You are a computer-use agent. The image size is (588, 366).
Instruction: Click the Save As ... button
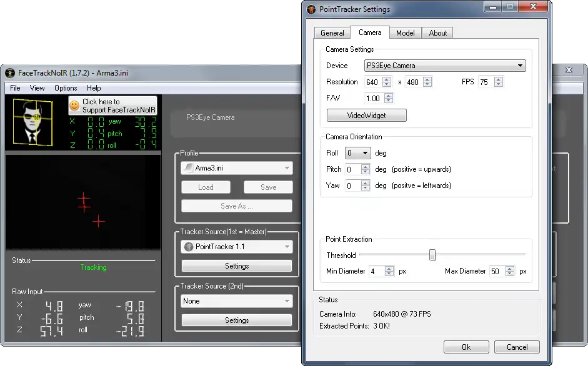(x=237, y=206)
